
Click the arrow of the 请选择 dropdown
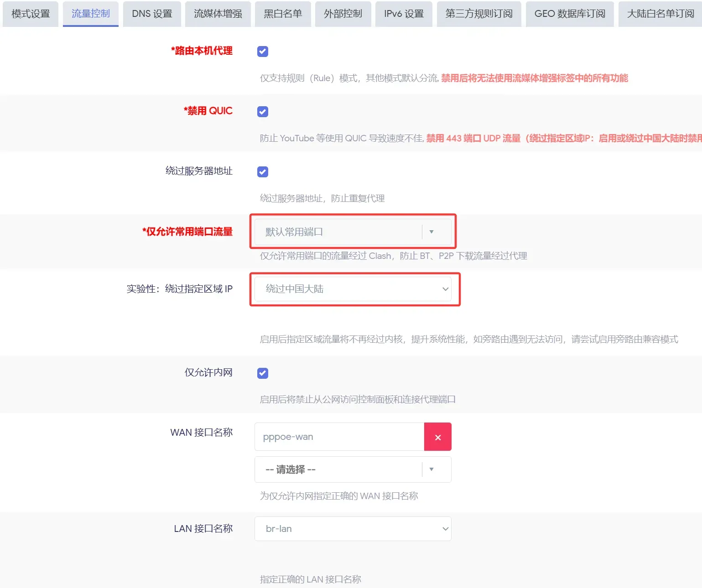pos(432,469)
